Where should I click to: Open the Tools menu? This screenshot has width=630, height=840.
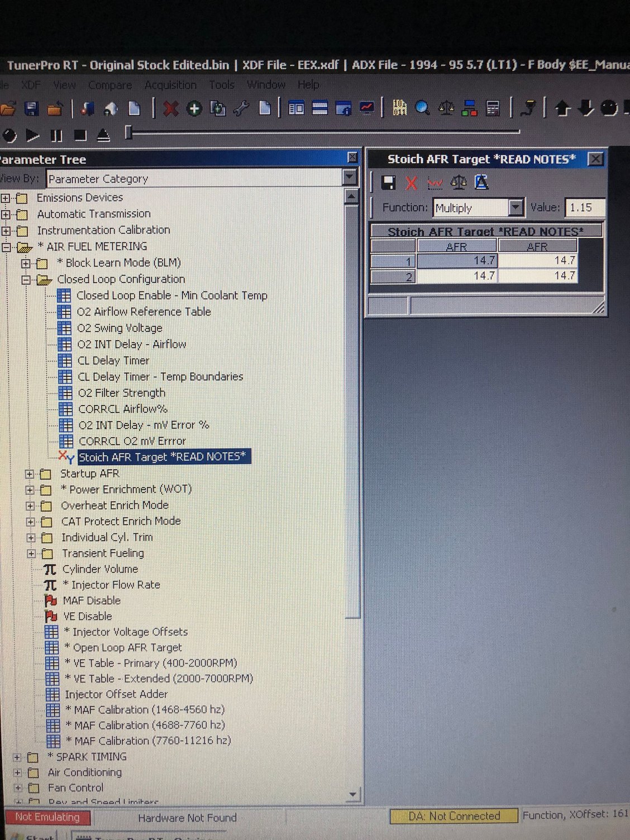click(x=222, y=85)
